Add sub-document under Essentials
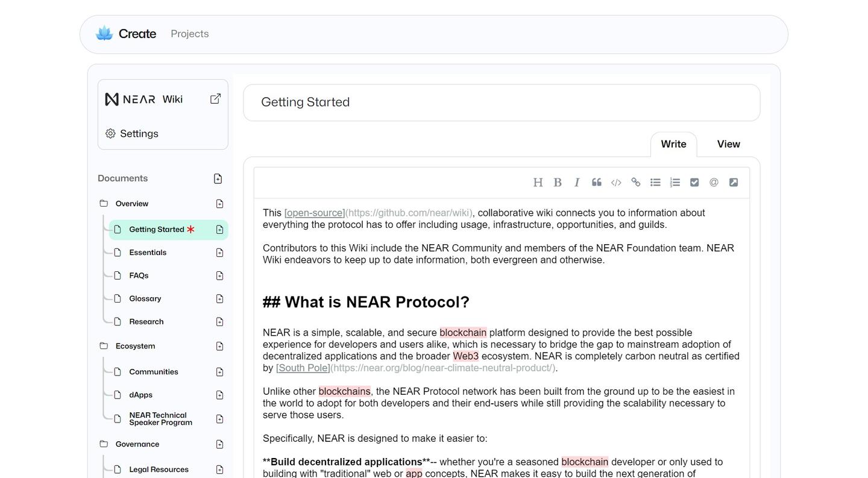Screen dimensions: 868x478 (219, 253)
